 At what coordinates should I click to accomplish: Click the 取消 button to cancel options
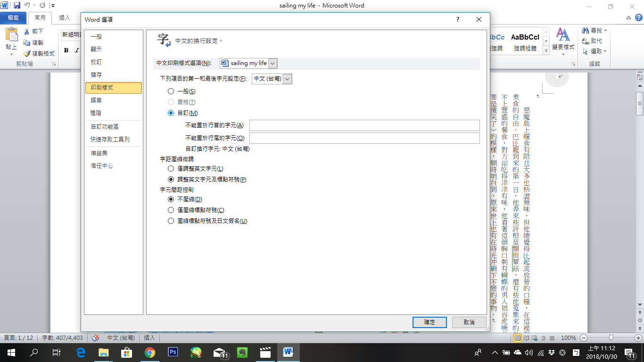tap(469, 322)
